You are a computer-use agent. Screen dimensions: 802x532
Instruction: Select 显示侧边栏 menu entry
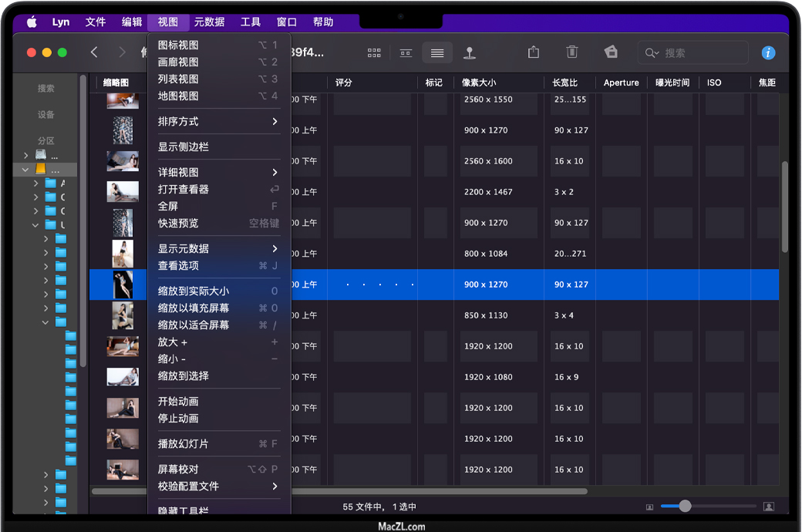(x=184, y=146)
